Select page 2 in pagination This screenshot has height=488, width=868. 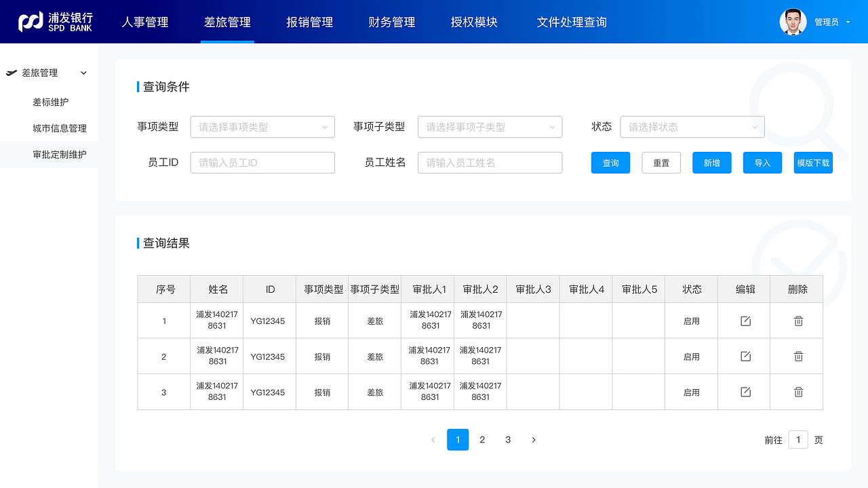[x=482, y=440]
